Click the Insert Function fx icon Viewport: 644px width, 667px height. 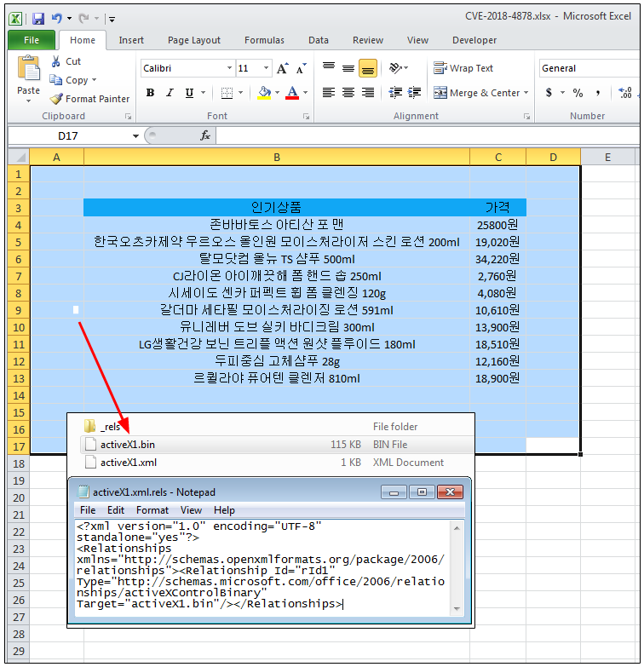click(x=205, y=135)
